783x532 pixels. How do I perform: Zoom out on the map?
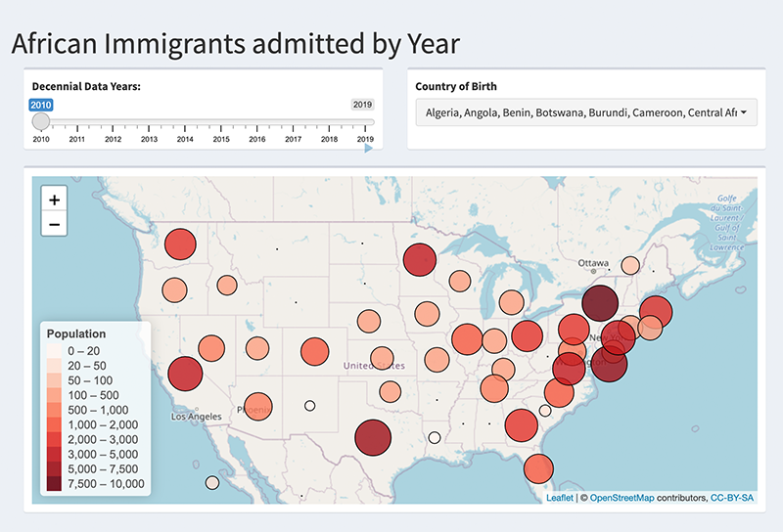tap(54, 225)
